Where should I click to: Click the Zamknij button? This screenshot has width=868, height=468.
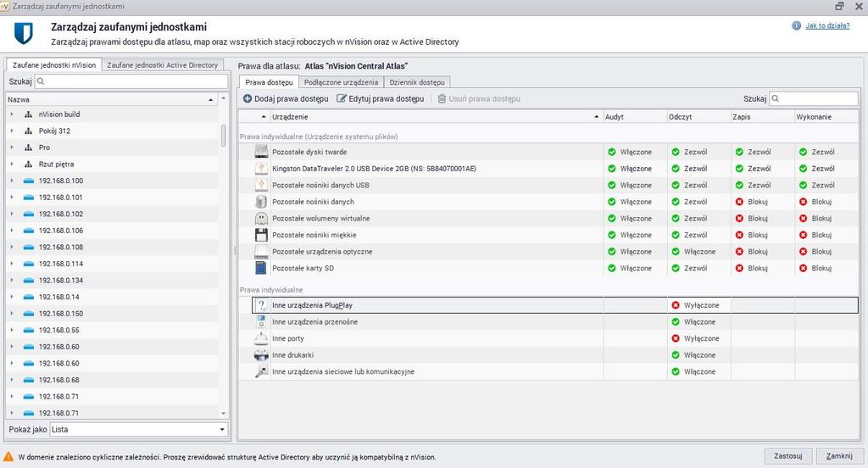tap(839, 456)
